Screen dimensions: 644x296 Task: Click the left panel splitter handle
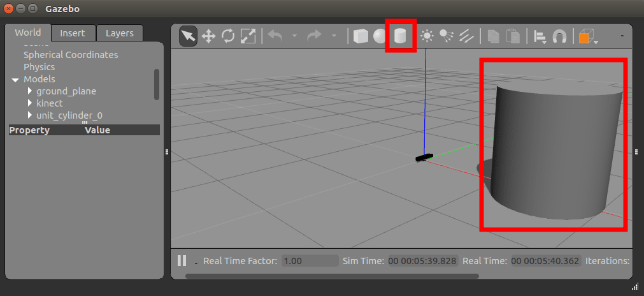tap(167, 152)
